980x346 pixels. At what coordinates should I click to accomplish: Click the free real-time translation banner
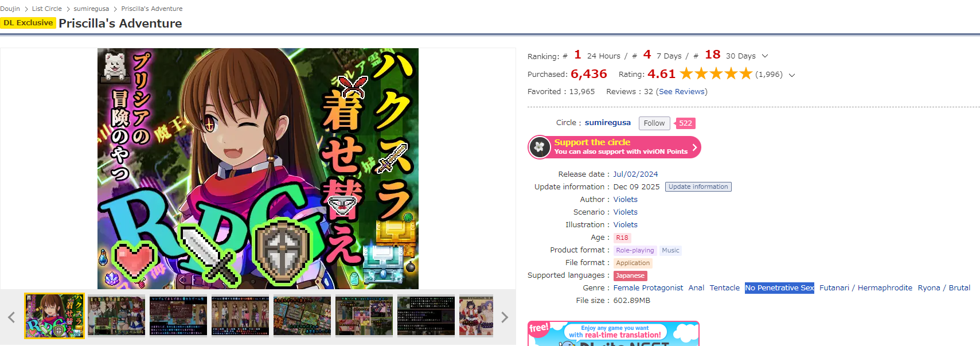(614, 333)
